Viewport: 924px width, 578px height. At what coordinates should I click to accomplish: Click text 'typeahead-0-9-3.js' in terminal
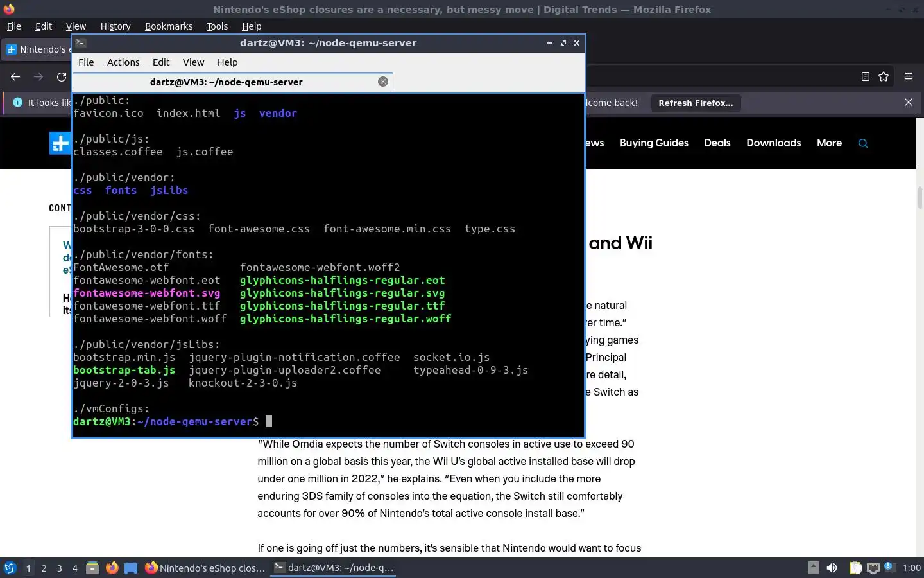coord(470,370)
